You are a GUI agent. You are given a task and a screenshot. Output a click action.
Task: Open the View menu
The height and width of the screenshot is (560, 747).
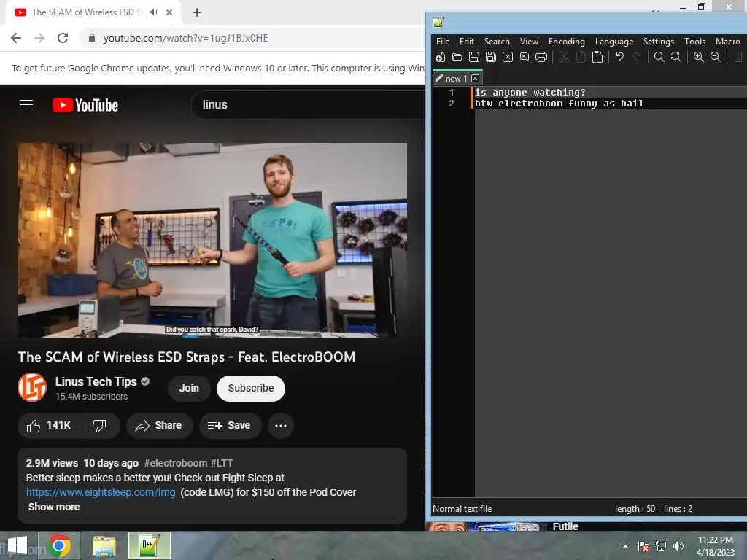pos(529,42)
